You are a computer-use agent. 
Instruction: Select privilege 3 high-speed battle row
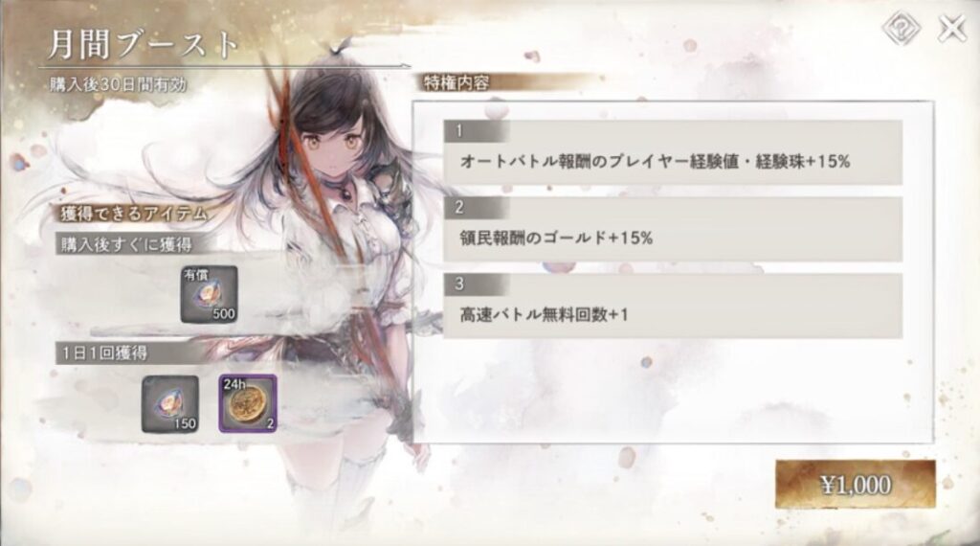click(673, 306)
